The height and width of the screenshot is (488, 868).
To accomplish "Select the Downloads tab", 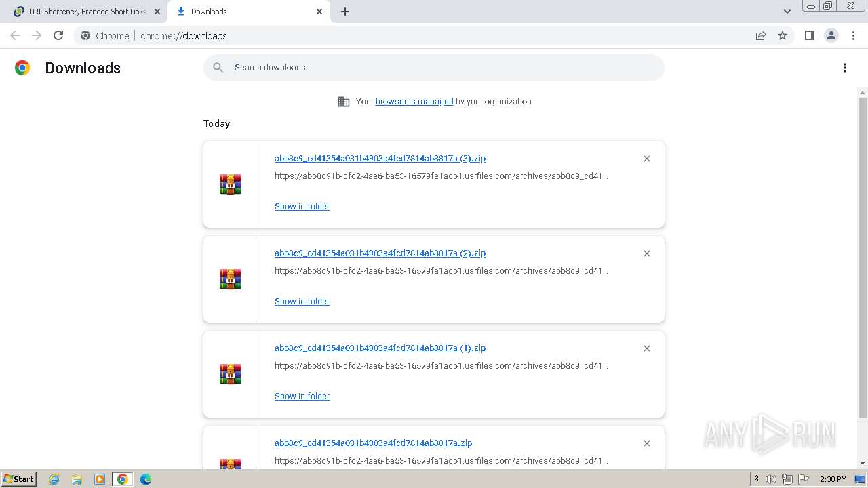I will coord(248,12).
